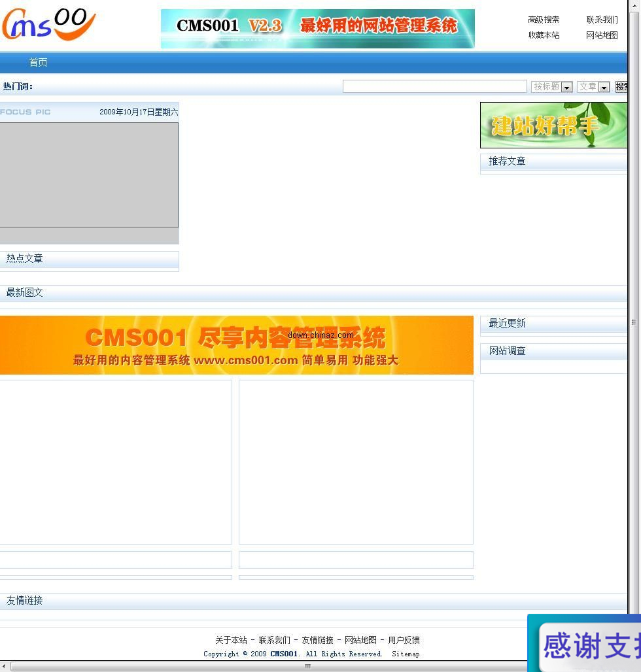
Task: Open the 联系我们 link in header
Action: pyautogui.click(x=602, y=20)
